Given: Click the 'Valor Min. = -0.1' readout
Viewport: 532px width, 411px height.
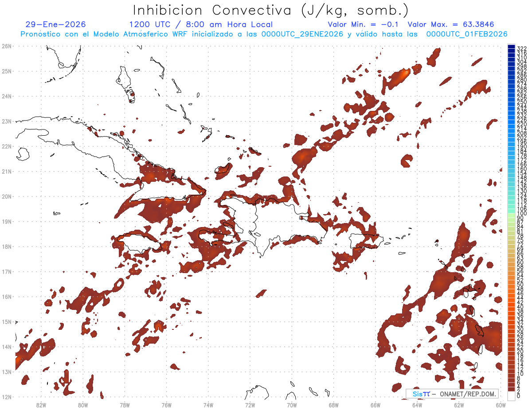Looking at the screenshot, I should click(x=363, y=25).
